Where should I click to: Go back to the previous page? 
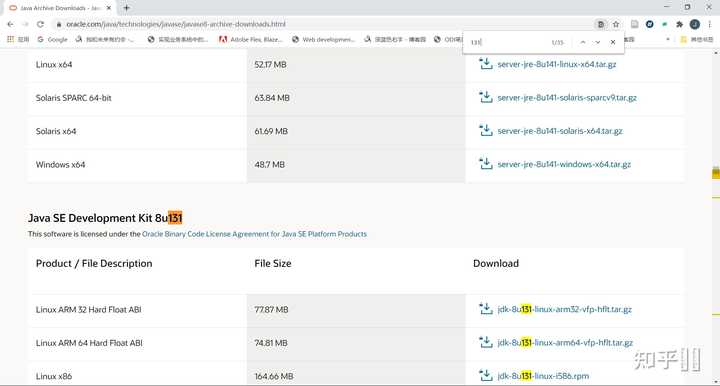point(11,24)
